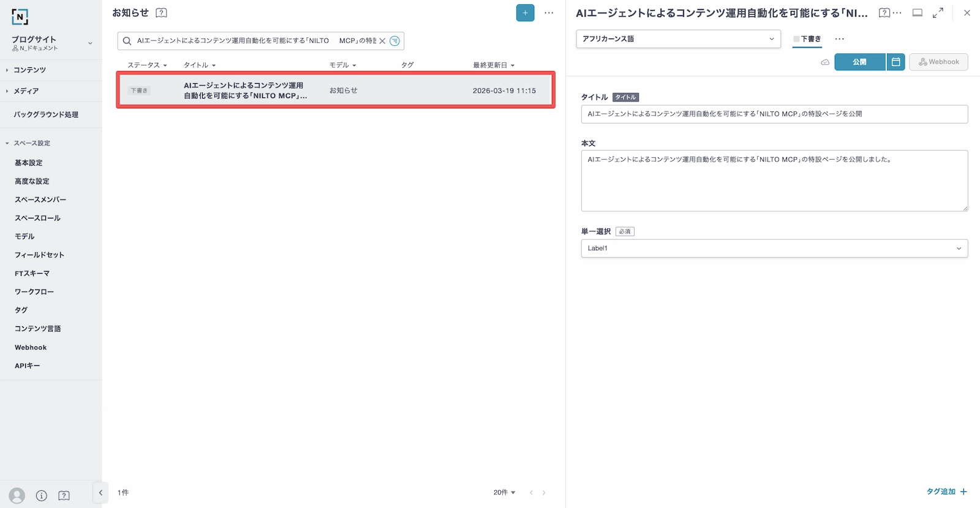The width and height of the screenshot is (980, 508).
Task: Click the blue plus add content button
Action: [x=525, y=13]
